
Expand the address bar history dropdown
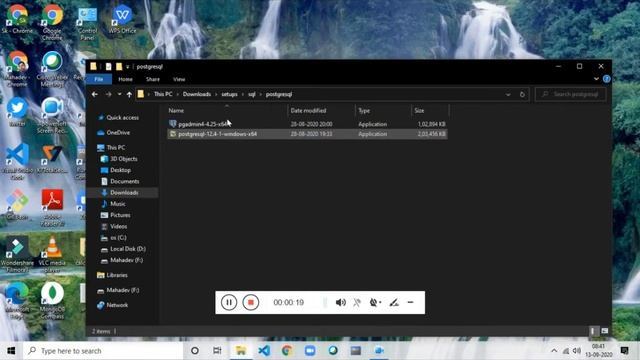[x=508, y=94]
